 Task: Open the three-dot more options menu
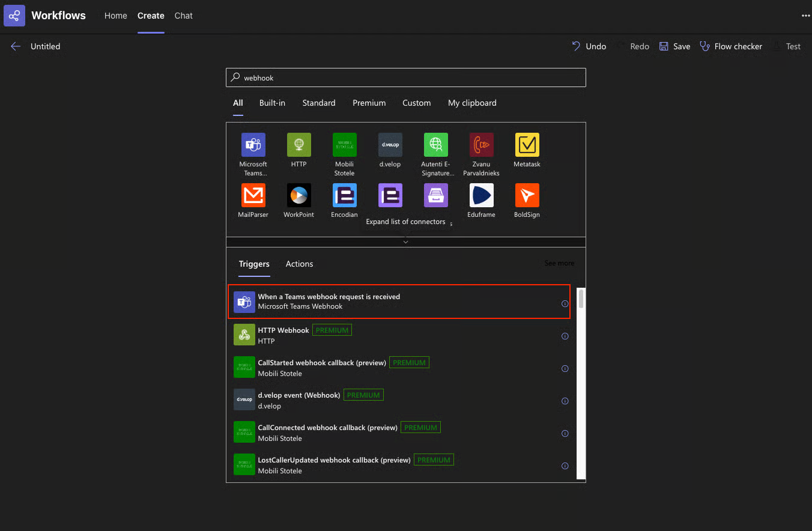click(x=805, y=16)
